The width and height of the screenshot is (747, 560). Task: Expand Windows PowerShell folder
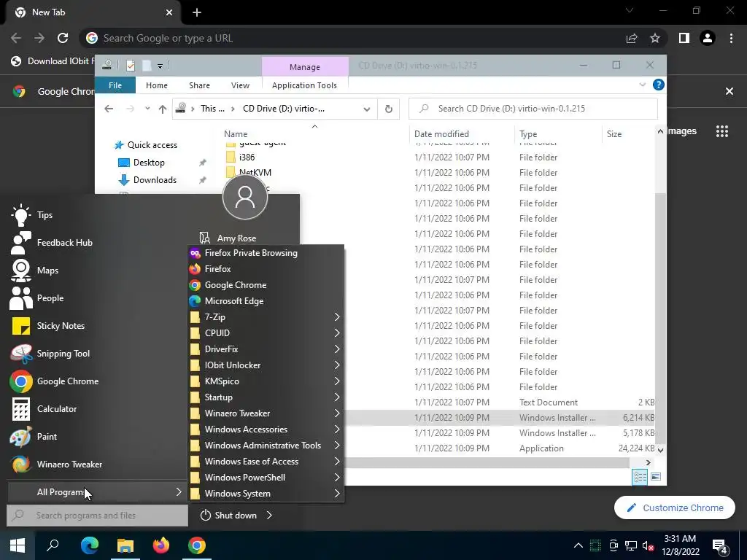[266, 477]
